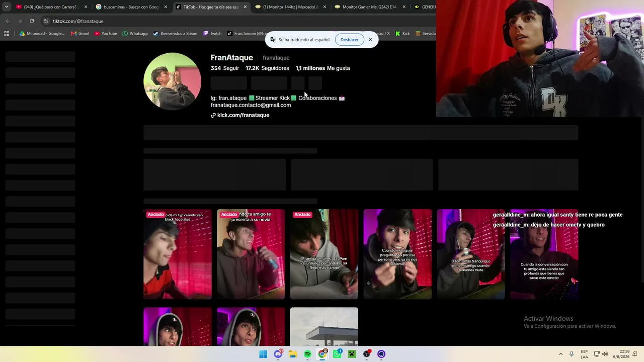This screenshot has width=644, height=362.
Task: Switch to the '¿Qué pasó con Carrera?' tab
Action: 50,7
